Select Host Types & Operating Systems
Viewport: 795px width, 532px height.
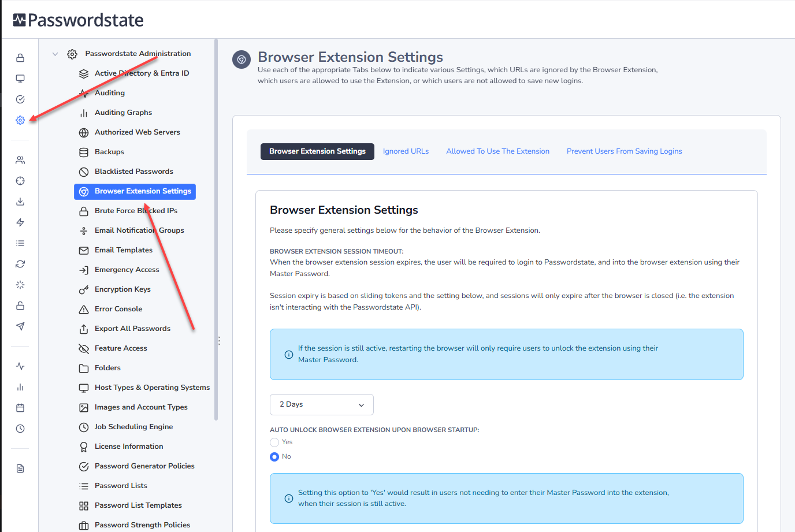[152, 388]
